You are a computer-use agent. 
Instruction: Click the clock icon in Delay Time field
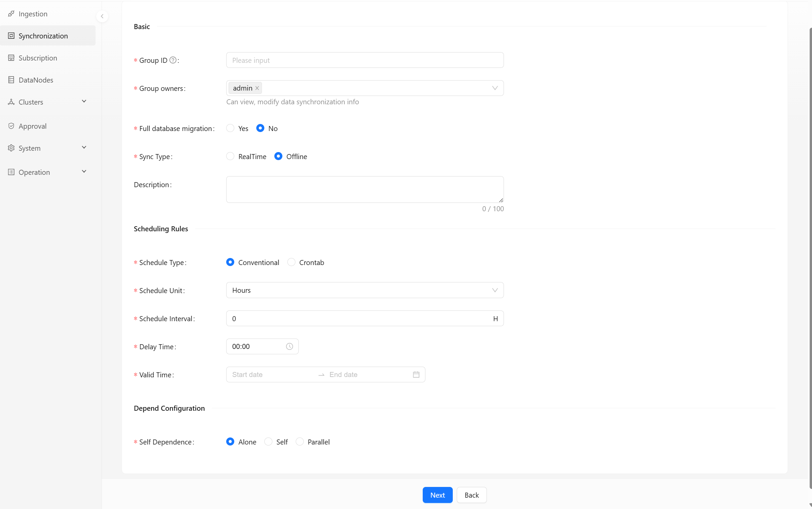point(289,346)
